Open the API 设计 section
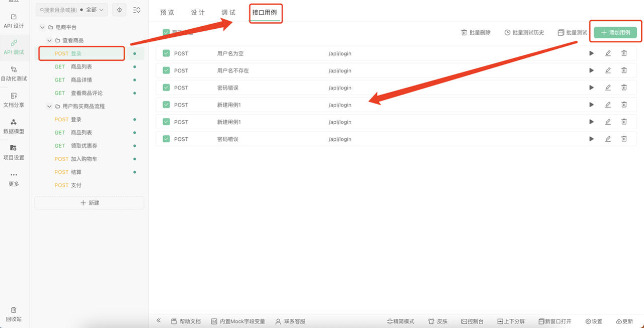This screenshot has width=644, height=328. pos(14,21)
